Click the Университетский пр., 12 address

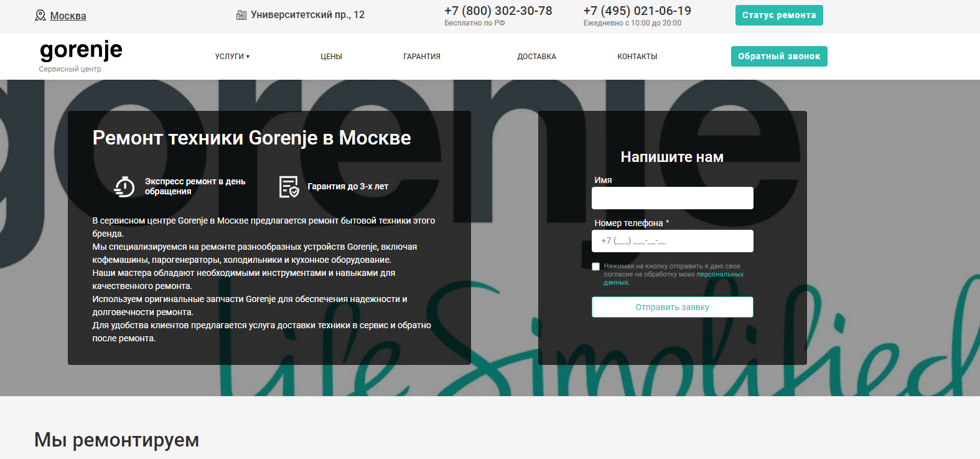click(x=307, y=15)
